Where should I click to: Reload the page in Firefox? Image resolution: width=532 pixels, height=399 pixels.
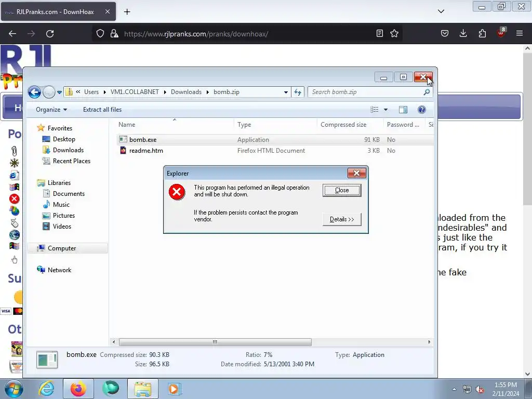click(x=50, y=34)
